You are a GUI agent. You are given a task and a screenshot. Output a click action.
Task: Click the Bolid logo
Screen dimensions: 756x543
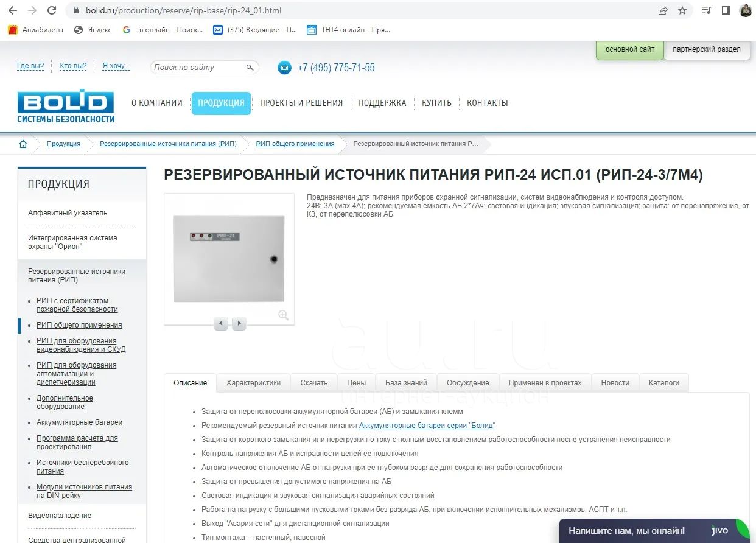click(66, 106)
